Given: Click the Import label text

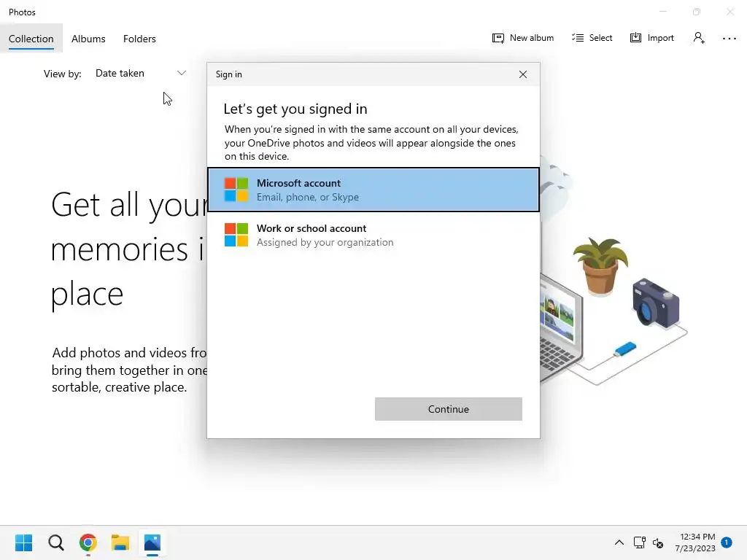Looking at the screenshot, I should (x=660, y=38).
